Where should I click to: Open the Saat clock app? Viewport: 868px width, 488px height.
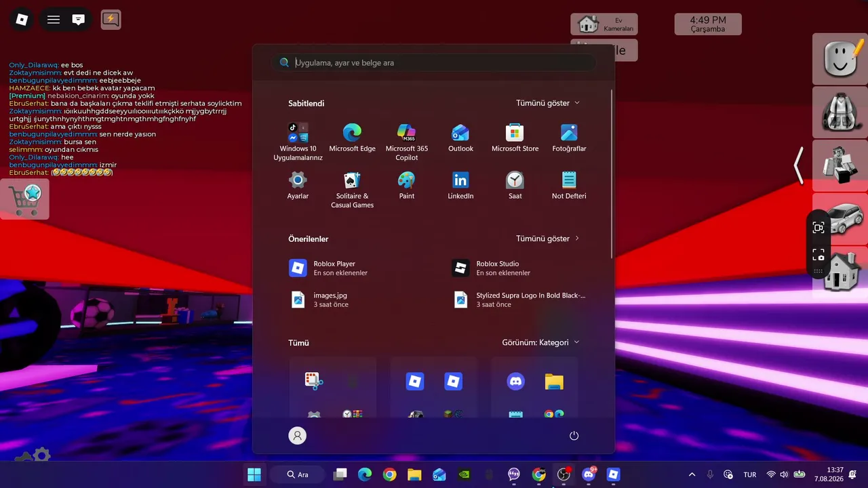pyautogui.click(x=515, y=186)
